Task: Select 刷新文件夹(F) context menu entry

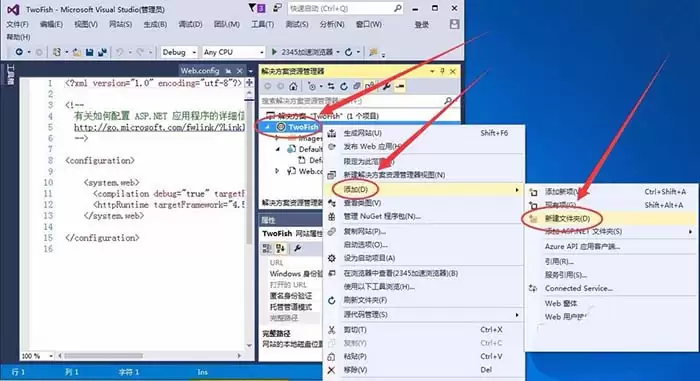Action: (423, 300)
